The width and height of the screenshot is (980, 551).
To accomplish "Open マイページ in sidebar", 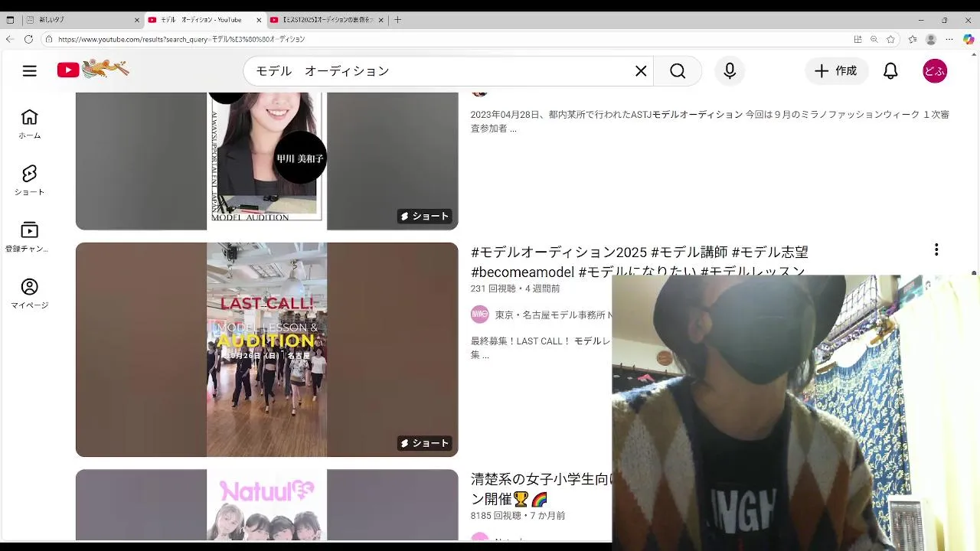I will tap(30, 294).
